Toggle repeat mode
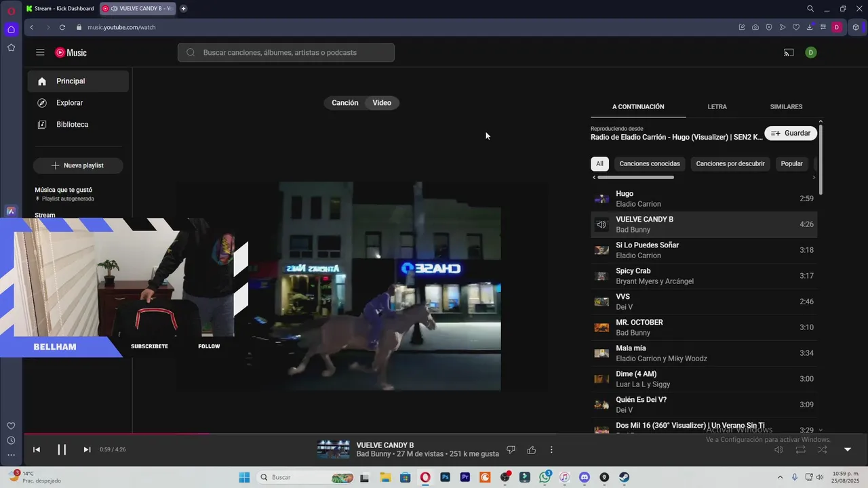Viewport: 868px width, 488px height. 801,449
